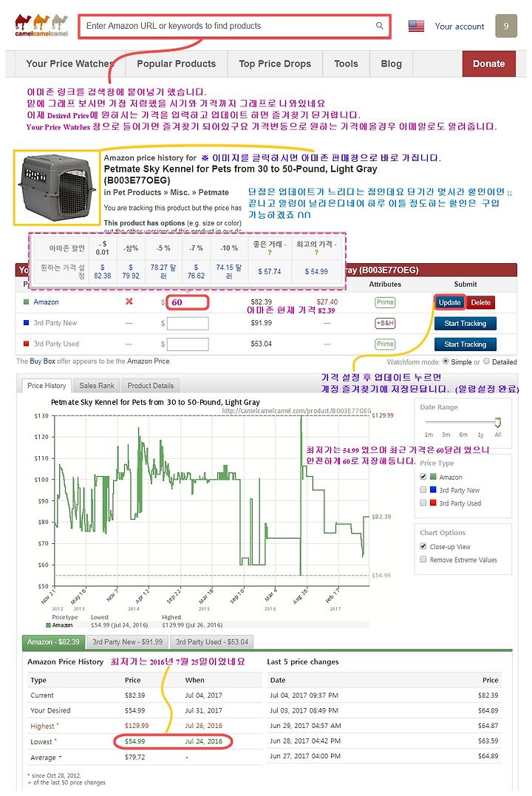The width and height of the screenshot is (532, 796).
Task: Click the Date Range slider handle
Action: [x=497, y=422]
